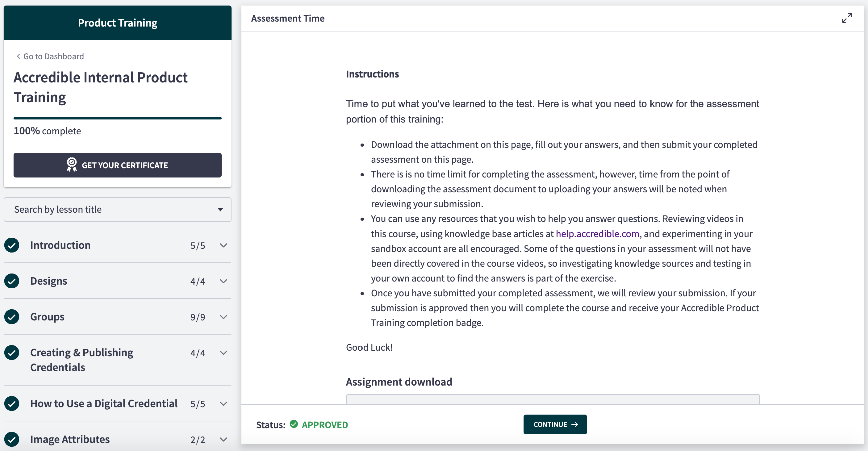The image size is (868, 451).
Task: Toggle the completed check on Designs section
Action: click(x=12, y=281)
